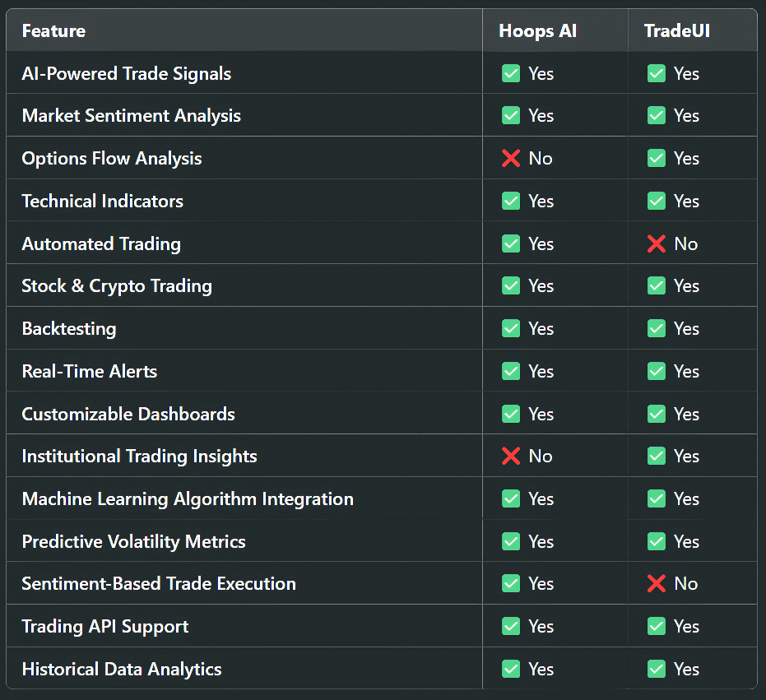The width and height of the screenshot is (766, 700).
Task: Click the Hoops AI check icon for Market Sentiment Analysis
Action: (x=511, y=116)
